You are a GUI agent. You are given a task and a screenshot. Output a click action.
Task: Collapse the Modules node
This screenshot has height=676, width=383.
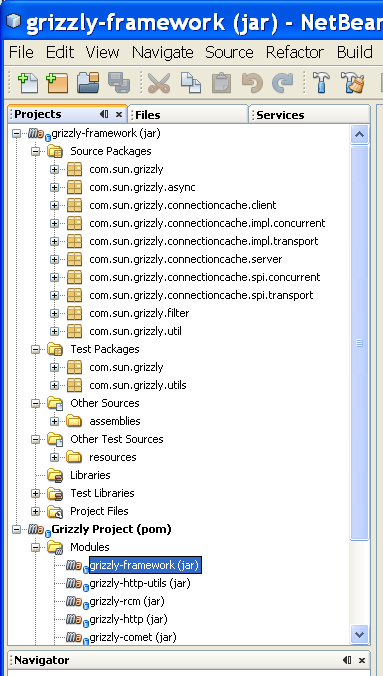[x=35, y=547]
